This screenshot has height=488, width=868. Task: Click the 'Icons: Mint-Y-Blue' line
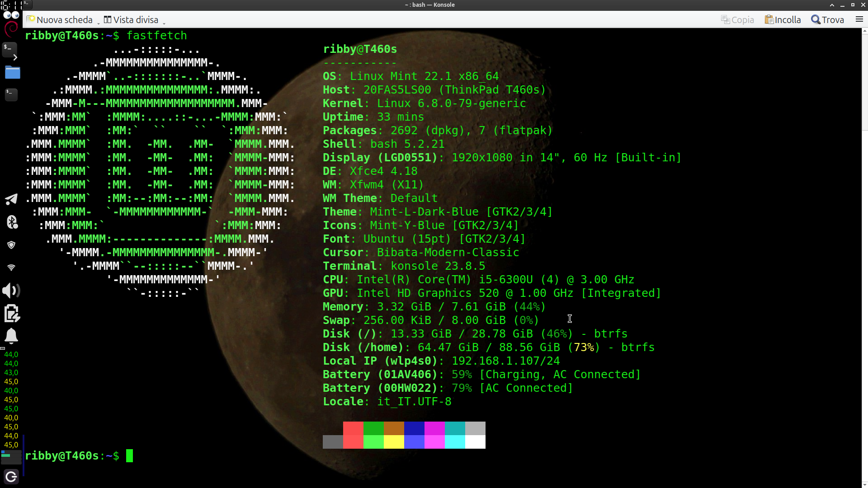click(421, 225)
